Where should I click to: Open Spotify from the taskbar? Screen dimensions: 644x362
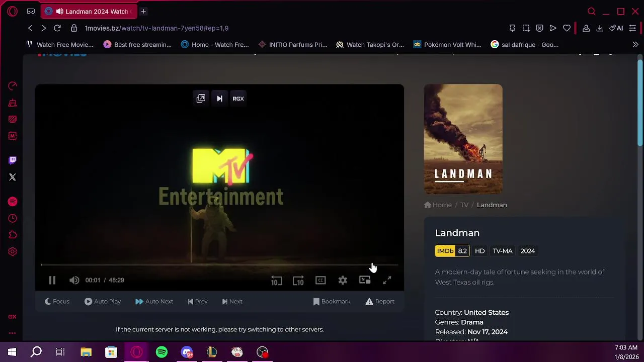click(x=162, y=352)
